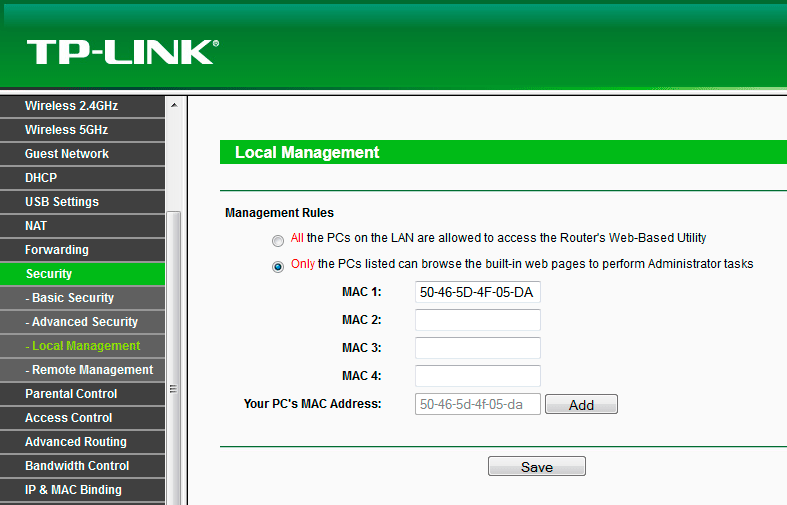Select 'Only the PCs listed' radio option
This screenshot has height=505, width=787.
coord(277,266)
